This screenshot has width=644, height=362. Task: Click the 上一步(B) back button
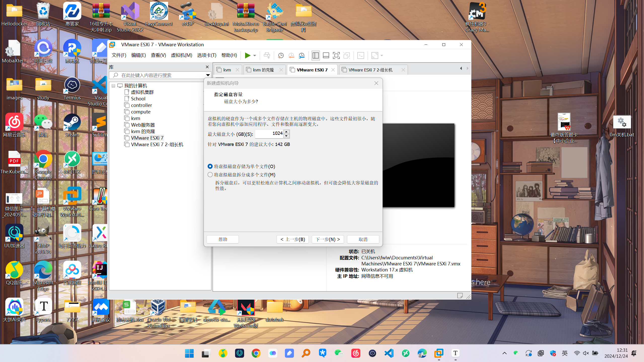point(293,239)
